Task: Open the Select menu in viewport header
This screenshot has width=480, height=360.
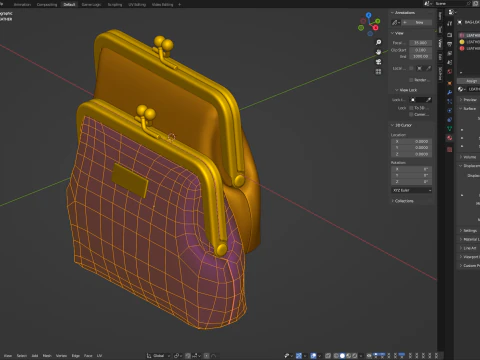Action: coord(22,356)
